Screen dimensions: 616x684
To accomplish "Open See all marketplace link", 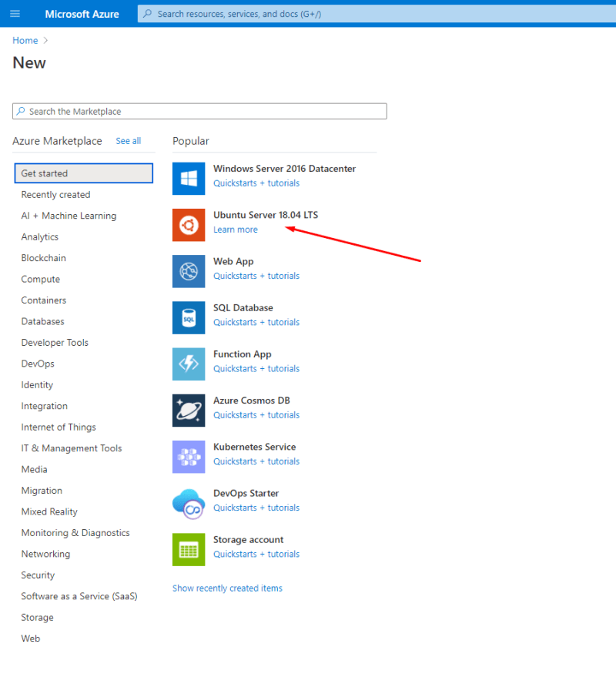I will point(128,141).
